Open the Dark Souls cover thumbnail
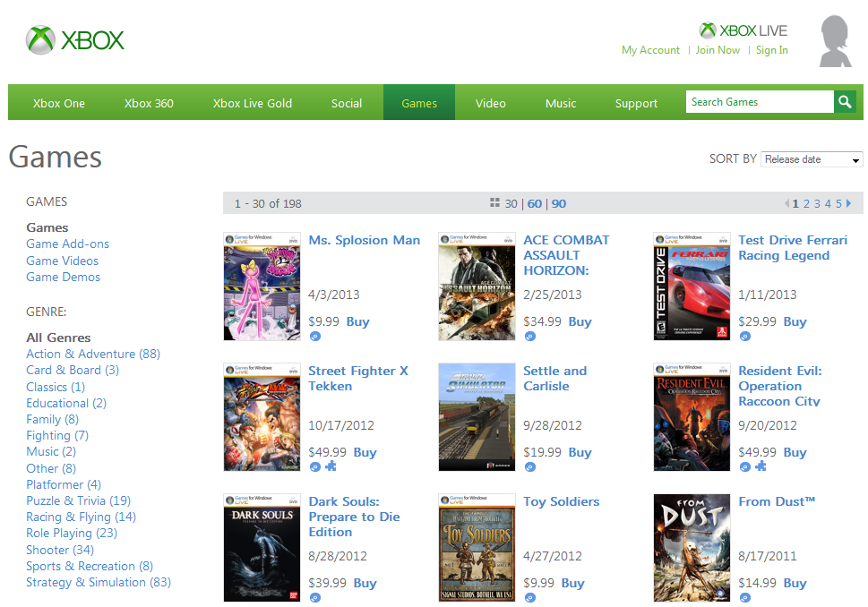The height and width of the screenshot is (607, 868). [262, 547]
